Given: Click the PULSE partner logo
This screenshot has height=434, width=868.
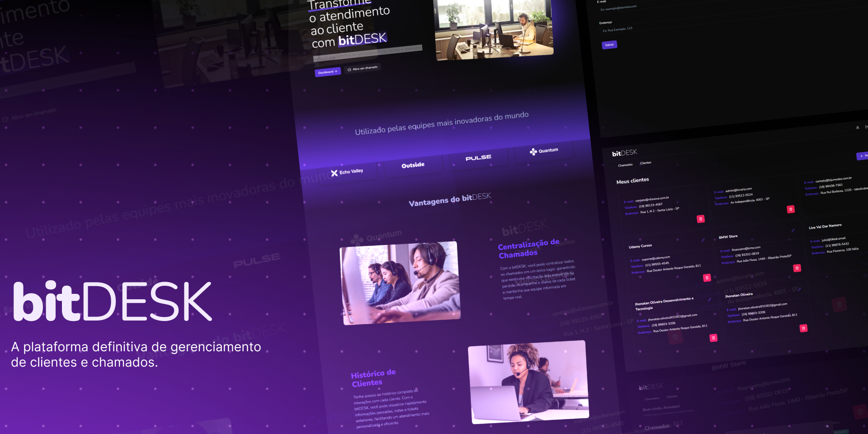Looking at the screenshot, I should [478, 158].
